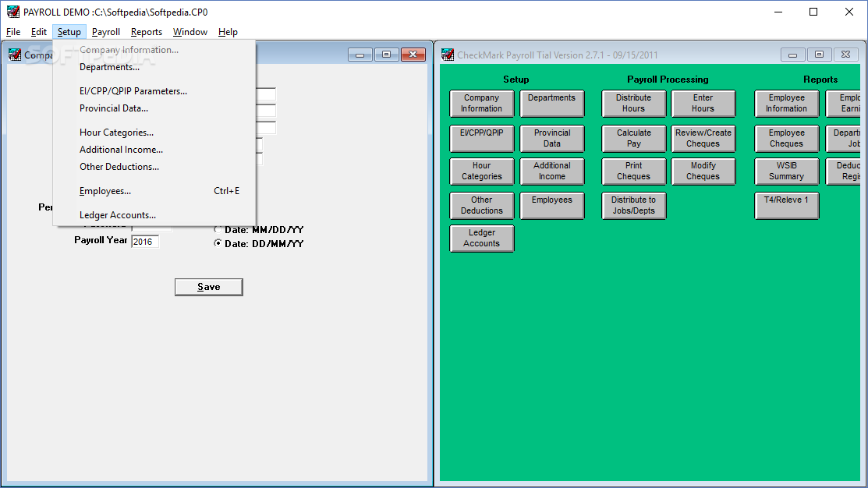Close the open Setup menu
The width and height of the screenshot is (868, 488).
tap(69, 32)
